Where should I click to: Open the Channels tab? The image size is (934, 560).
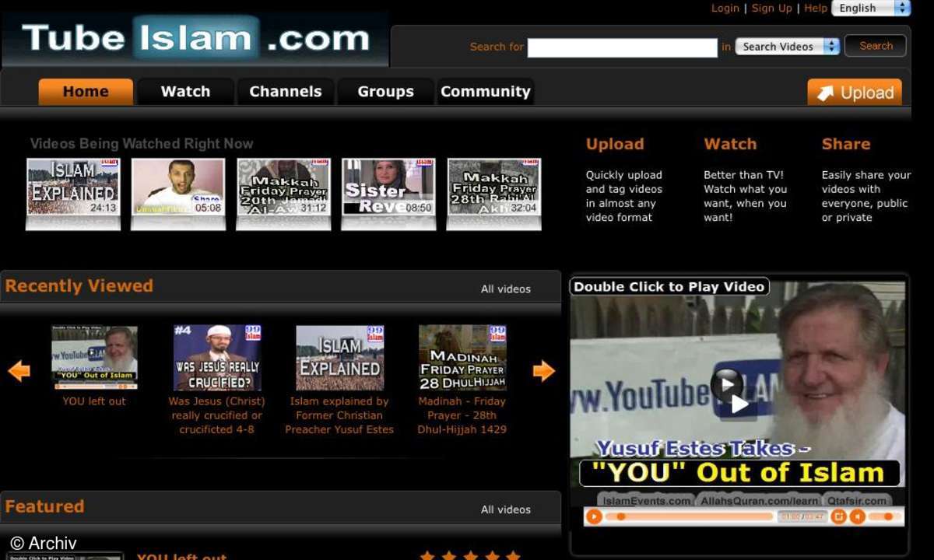pyautogui.click(x=285, y=92)
